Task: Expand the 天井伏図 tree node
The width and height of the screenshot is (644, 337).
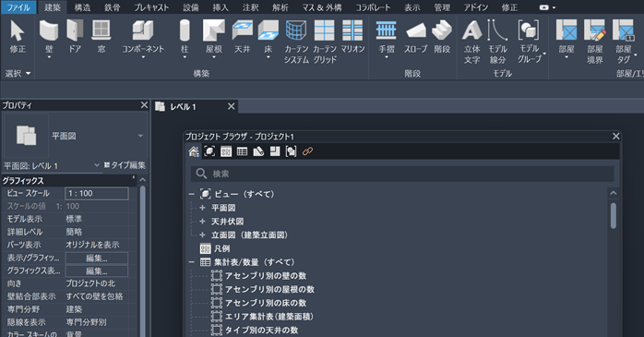Action: (x=202, y=222)
